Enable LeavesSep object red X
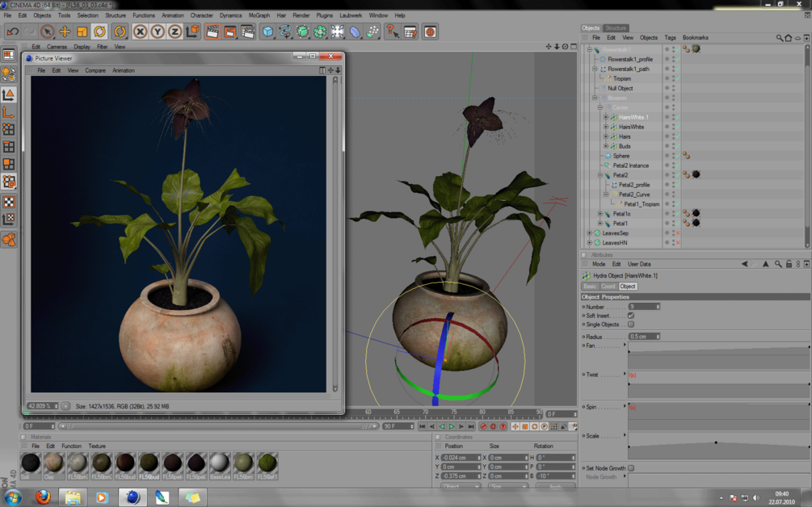 677,233
